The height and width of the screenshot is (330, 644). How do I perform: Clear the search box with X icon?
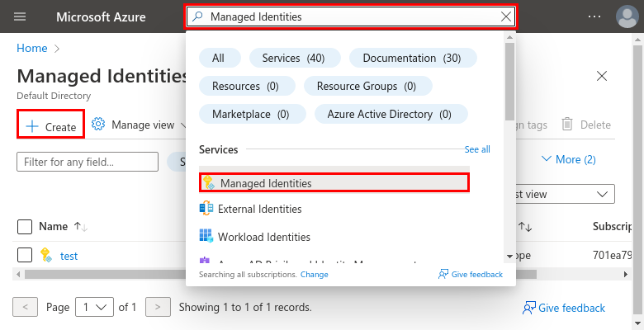coord(506,16)
